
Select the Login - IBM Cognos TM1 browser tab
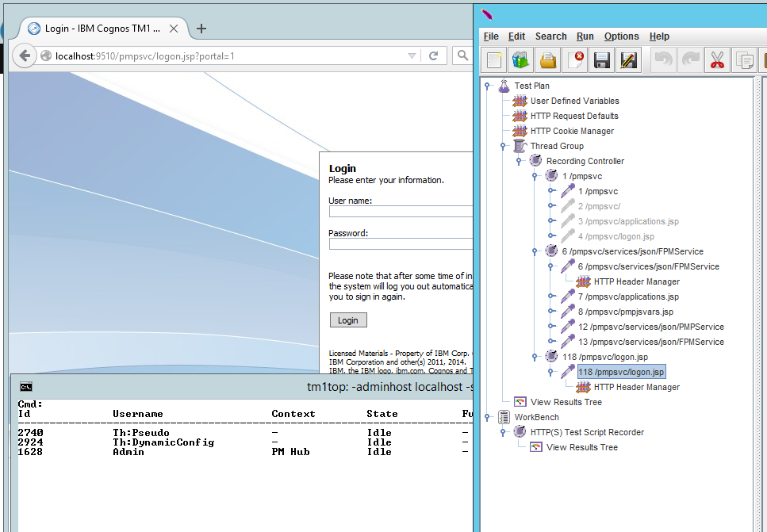click(x=103, y=29)
